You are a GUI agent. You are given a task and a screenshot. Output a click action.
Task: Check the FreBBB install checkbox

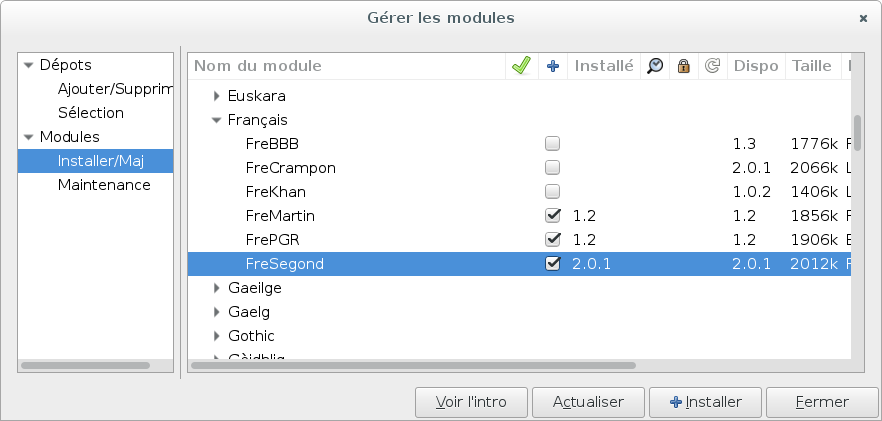pyautogui.click(x=552, y=144)
